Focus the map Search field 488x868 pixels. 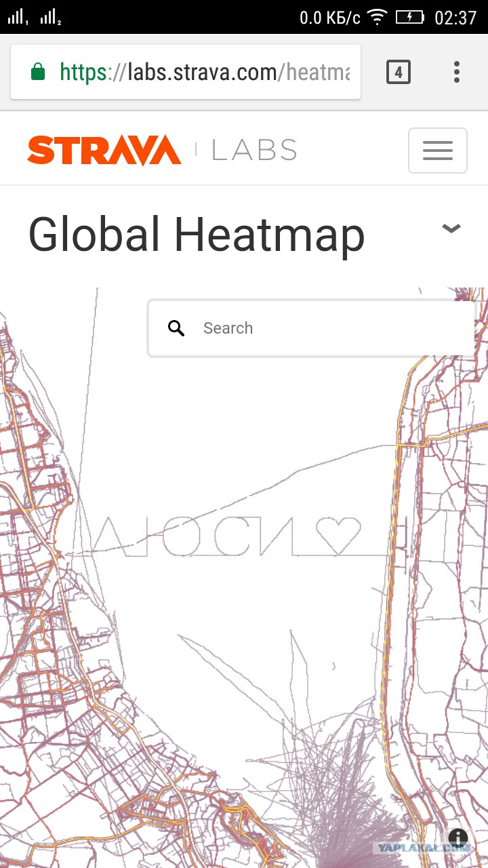311,328
